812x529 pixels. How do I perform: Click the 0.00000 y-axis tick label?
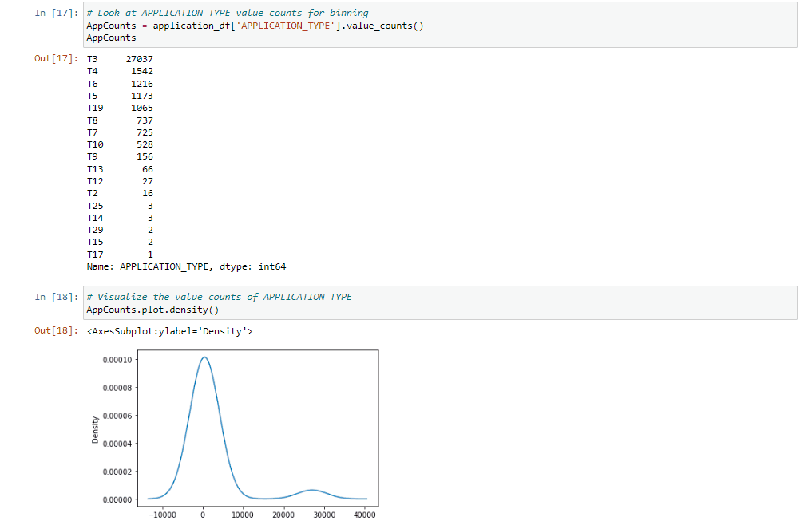pyautogui.click(x=117, y=499)
